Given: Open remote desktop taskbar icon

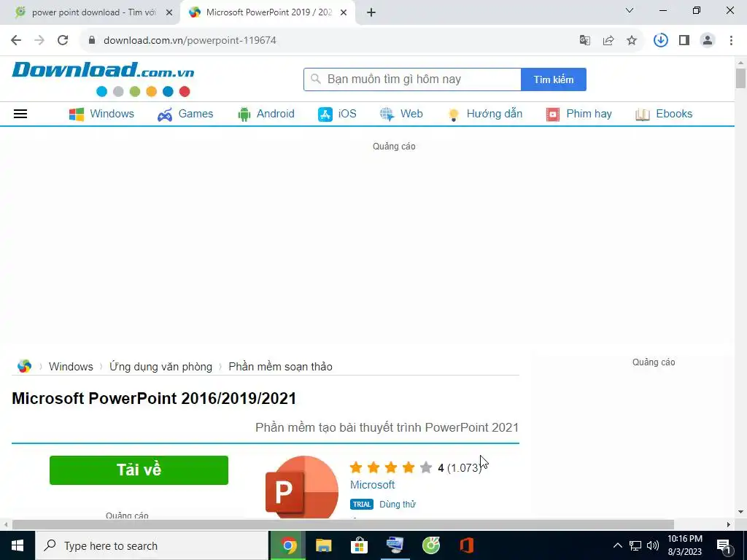Looking at the screenshot, I should tap(395, 545).
